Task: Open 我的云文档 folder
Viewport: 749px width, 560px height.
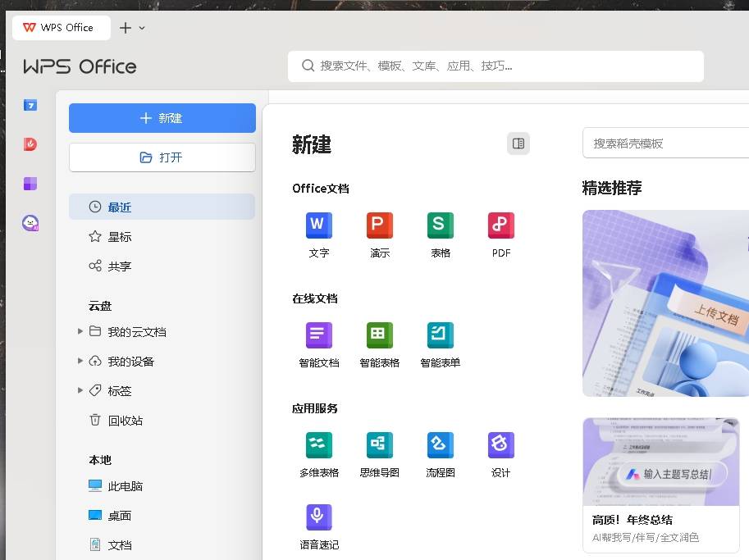Action: 137,332
